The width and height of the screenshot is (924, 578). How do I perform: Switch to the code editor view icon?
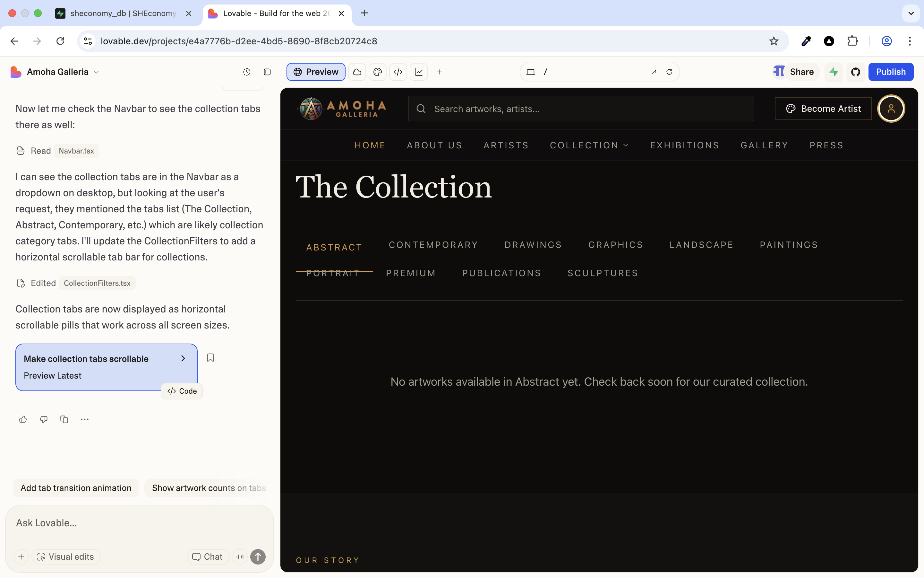tap(398, 72)
